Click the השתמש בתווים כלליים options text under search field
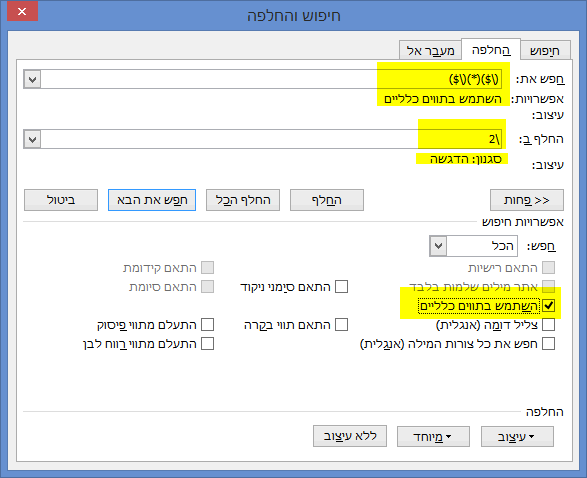The width and height of the screenshot is (587, 478). coord(442,99)
